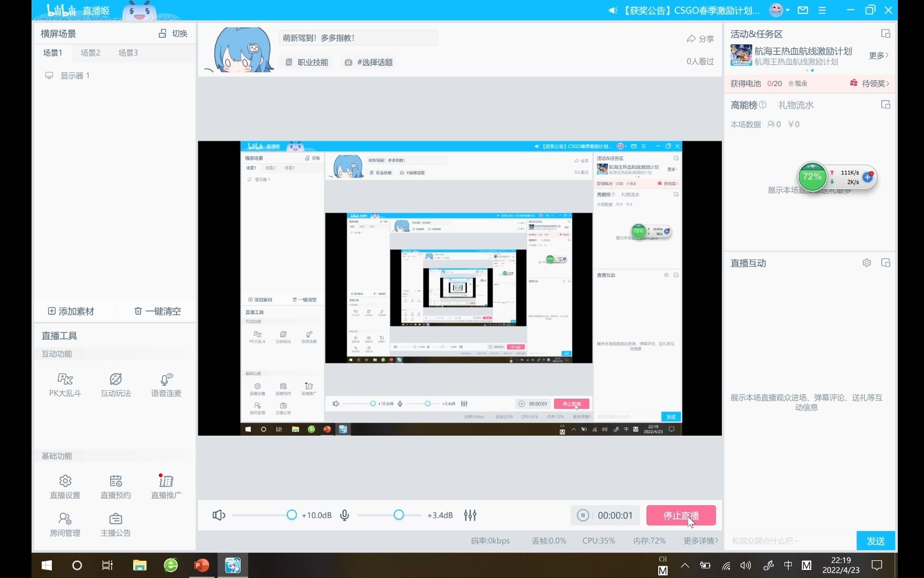This screenshot has width=924, height=578.
Task: Open the mail inbox icon in title bar
Action: point(803,10)
